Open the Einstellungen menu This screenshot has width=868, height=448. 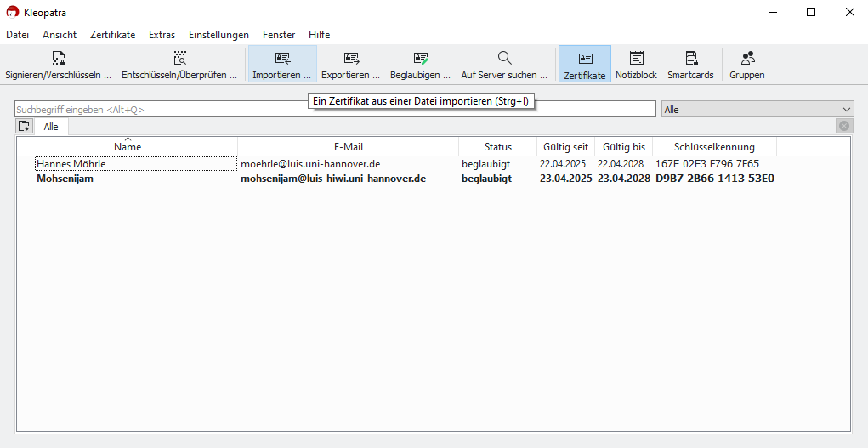click(x=218, y=35)
